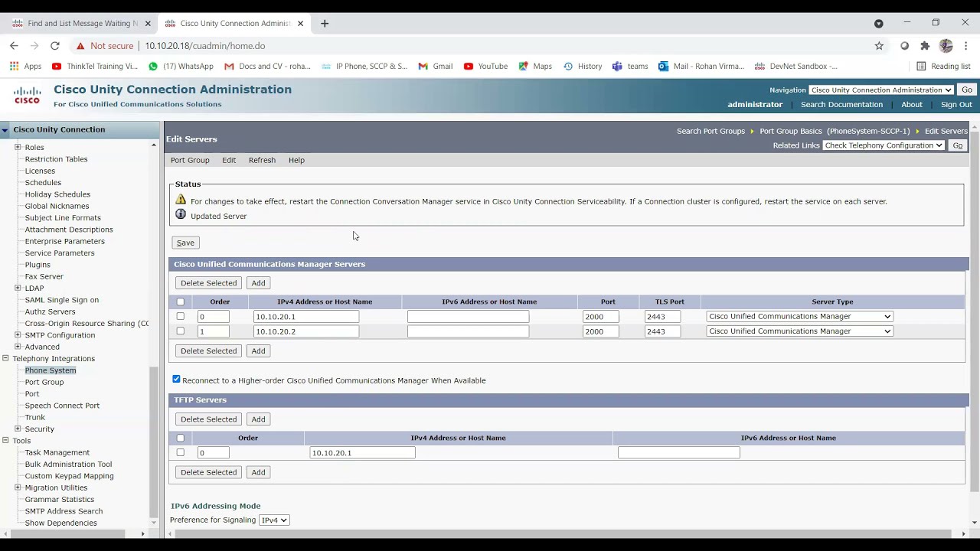
Task: Open the History bookmark
Action: click(583, 67)
